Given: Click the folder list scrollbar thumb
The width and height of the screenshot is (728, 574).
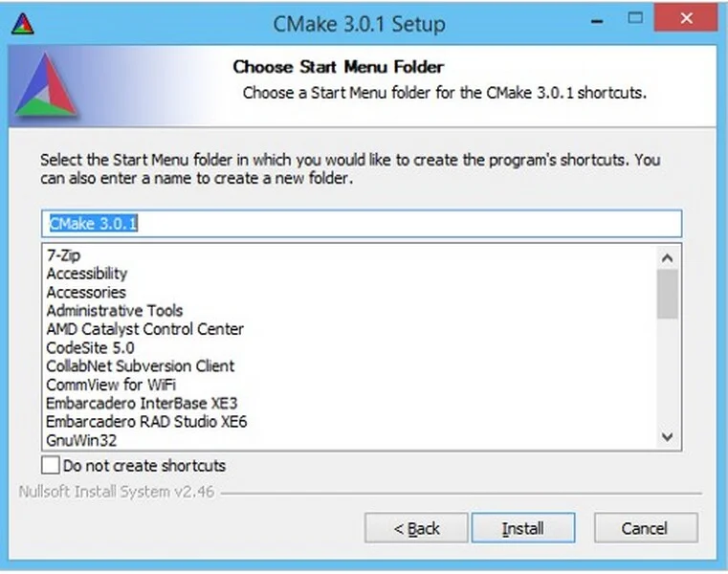Looking at the screenshot, I should click(667, 294).
